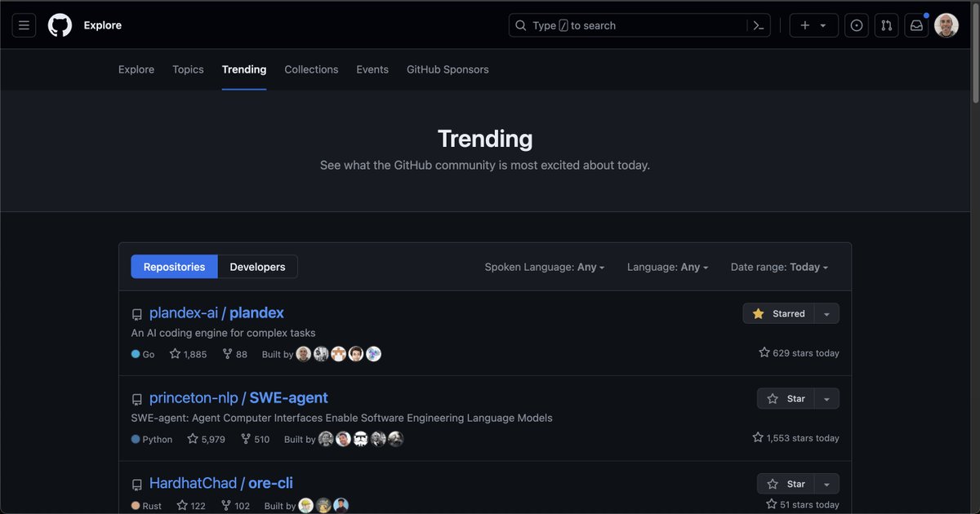
Task: Click the 'Trending' page heading
Action: (485, 139)
